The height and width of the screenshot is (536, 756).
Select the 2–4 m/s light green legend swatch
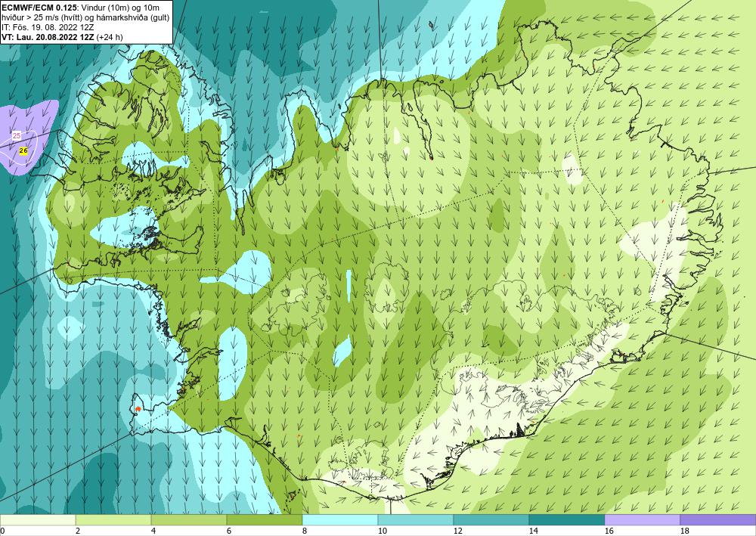pos(113,520)
